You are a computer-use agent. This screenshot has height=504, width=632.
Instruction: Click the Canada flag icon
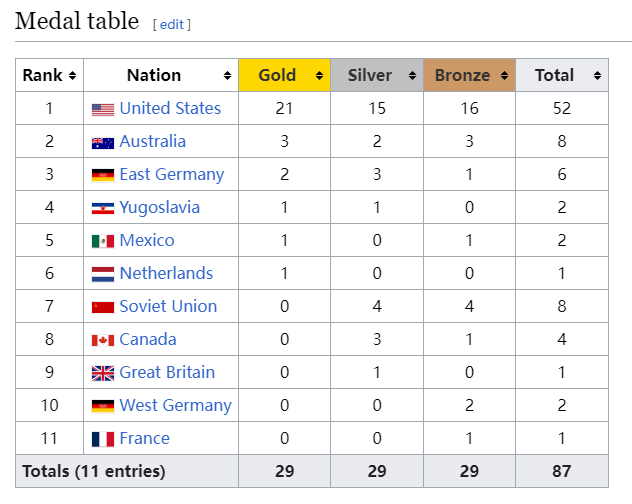pos(103,340)
